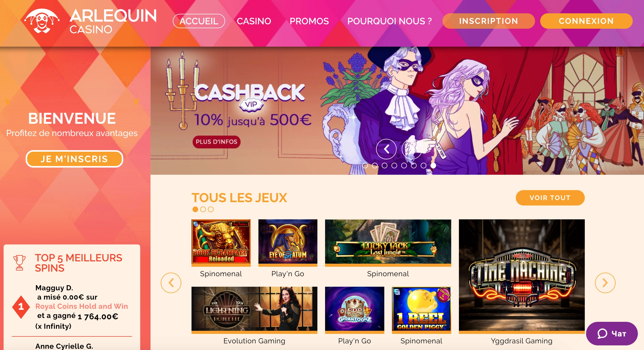Open POURQUOI NOUS ? page

(x=390, y=21)
